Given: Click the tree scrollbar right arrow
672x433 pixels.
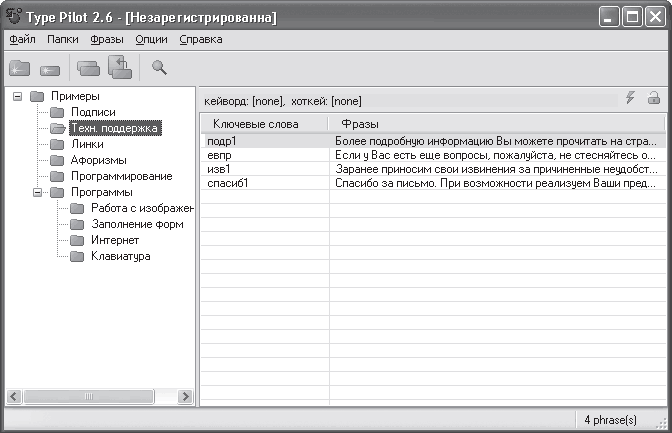Looking at the screenshot, I should 186,396.
